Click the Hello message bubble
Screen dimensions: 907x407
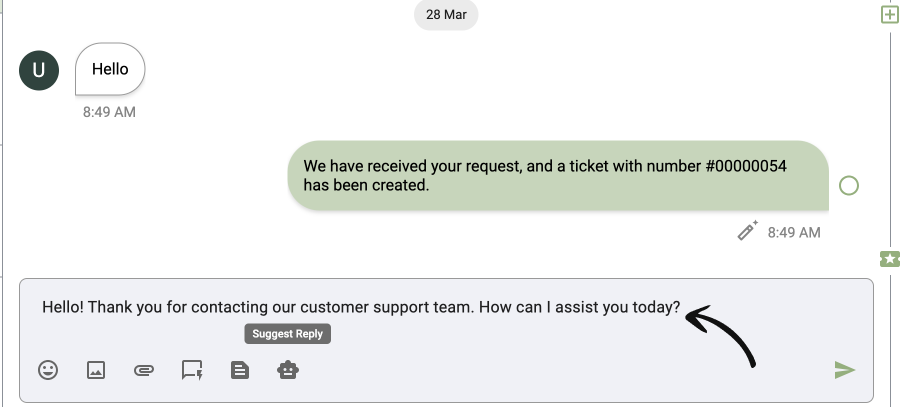[x=110, y=69]
